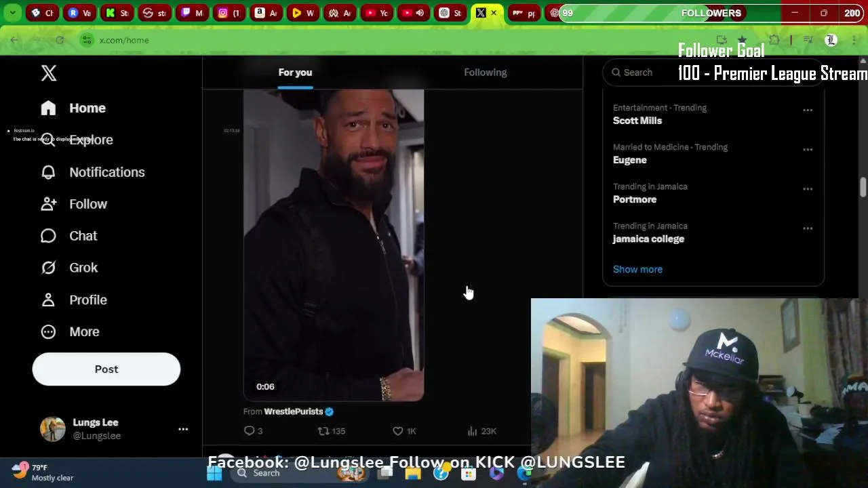This screenshot has width=868, height=488.
Task: Switch to the Kick browser tab
Action: pyautogui.click(x=117, y=13)
